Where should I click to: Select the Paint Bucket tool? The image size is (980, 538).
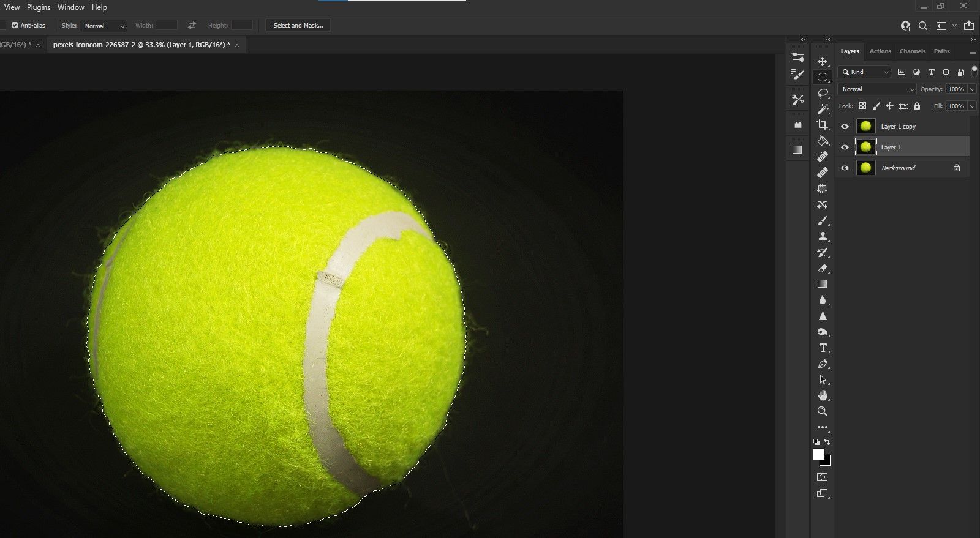(823, 141)
